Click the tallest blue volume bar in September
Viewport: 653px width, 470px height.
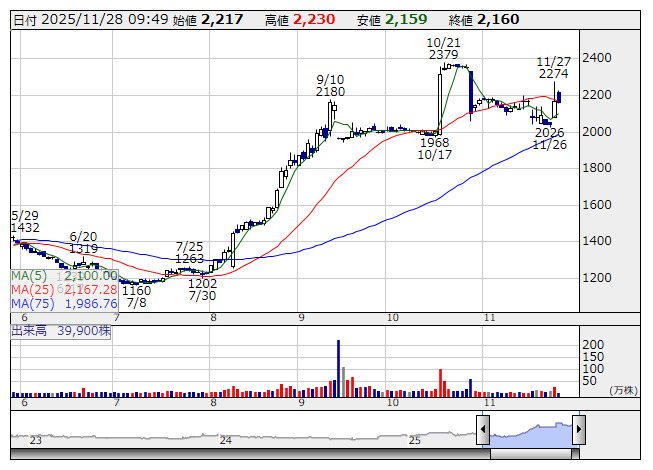tap(339, 368)
